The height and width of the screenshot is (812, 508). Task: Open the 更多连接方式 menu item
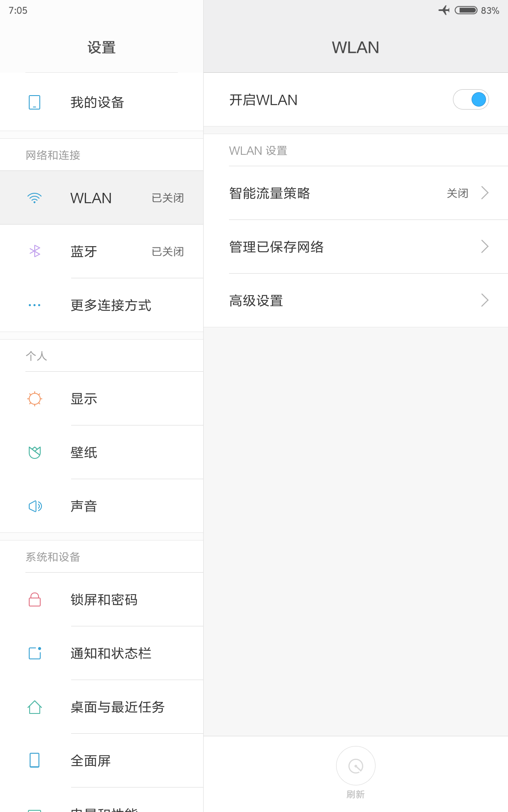(111, 305)
